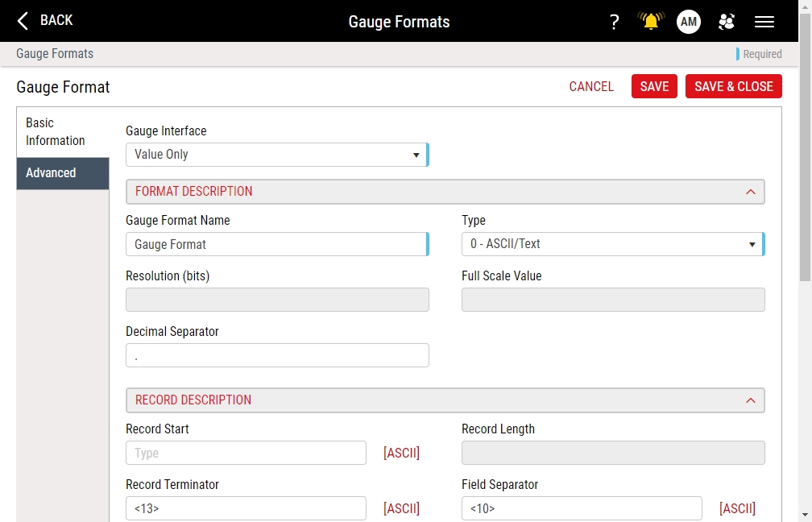Open the user group icon

pos(727,22)
